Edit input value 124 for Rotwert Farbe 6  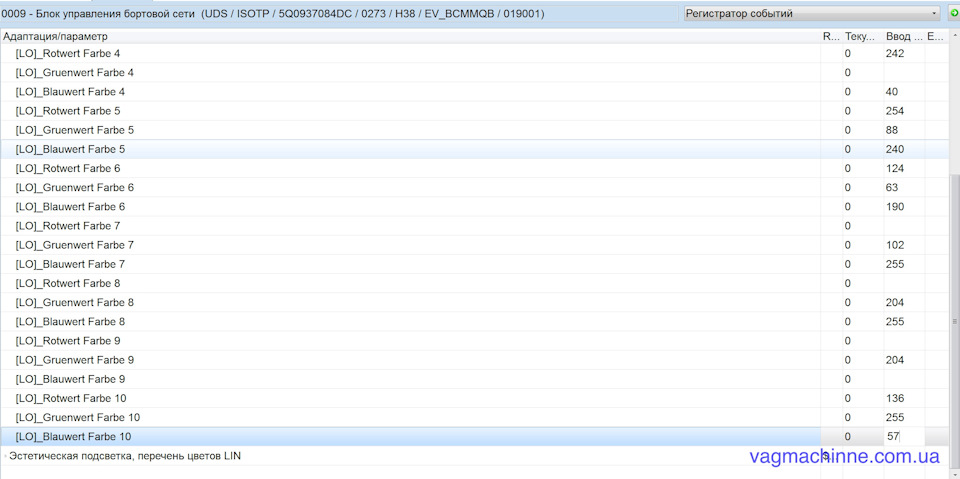coord(904,168)
